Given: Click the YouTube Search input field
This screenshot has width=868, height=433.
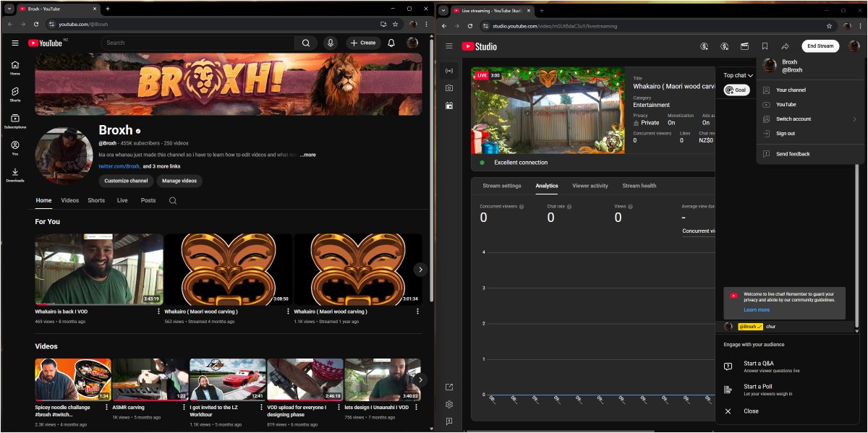Looking at the screenshot, I should click(x=199, y=43).
